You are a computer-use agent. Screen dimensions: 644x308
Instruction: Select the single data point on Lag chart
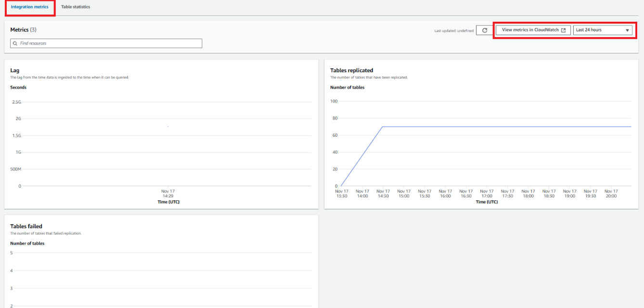pyautogui.click(x=167, y=127)
